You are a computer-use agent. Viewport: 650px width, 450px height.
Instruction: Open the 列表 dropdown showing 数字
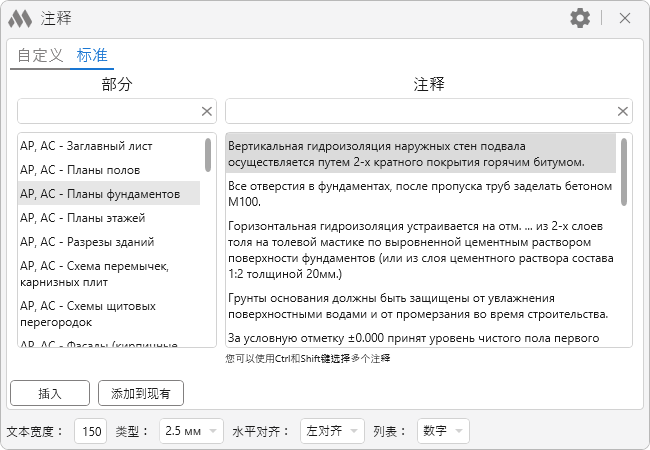point(442,431)
